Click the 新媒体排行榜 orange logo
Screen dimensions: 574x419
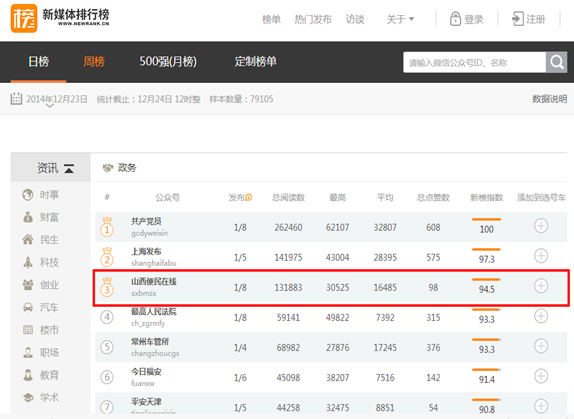pos(24,18)
